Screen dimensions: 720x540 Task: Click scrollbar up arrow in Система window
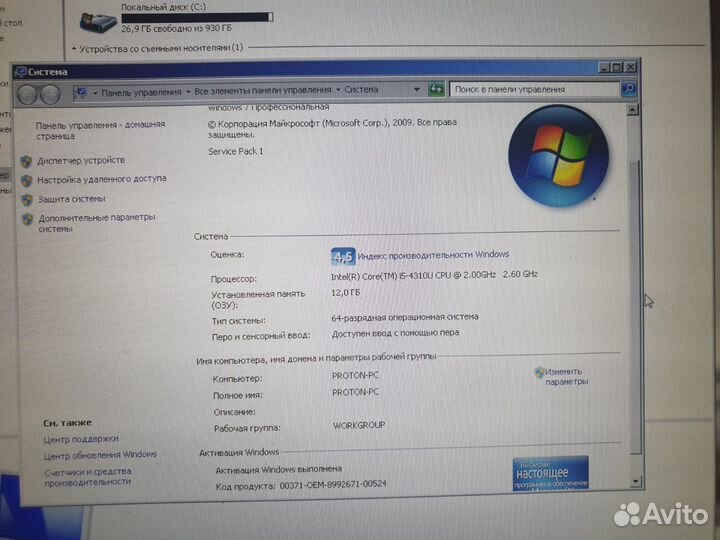(632, 110)
